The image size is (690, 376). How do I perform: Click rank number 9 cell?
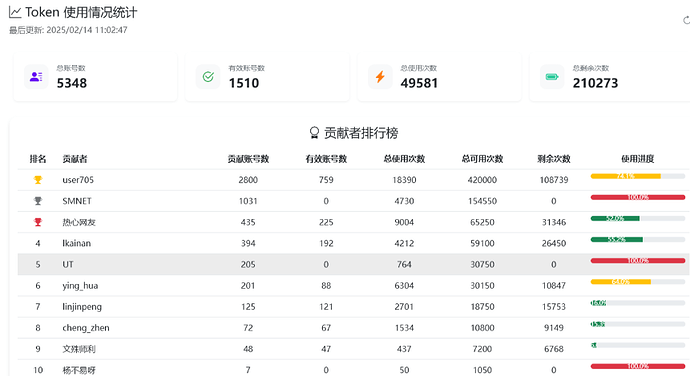point(38,349)
